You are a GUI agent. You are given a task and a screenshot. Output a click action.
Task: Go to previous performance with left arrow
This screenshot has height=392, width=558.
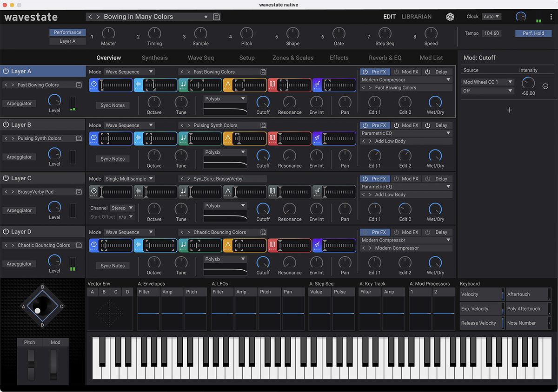(x=90, y=17)
